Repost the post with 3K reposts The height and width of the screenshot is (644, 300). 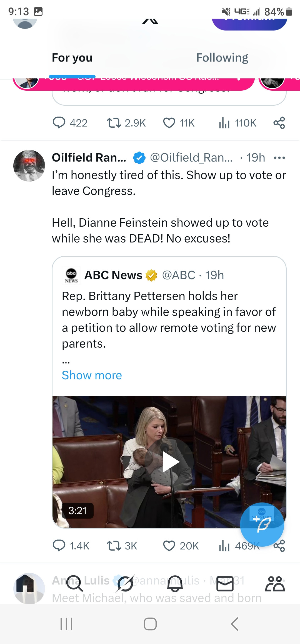(x=114, y=546)
